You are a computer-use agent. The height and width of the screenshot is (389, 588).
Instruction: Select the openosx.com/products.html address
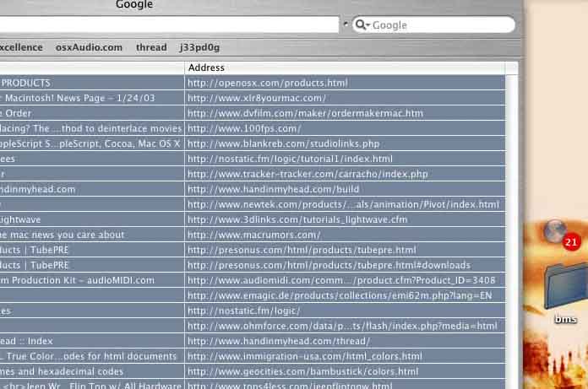tap(267, 83)
